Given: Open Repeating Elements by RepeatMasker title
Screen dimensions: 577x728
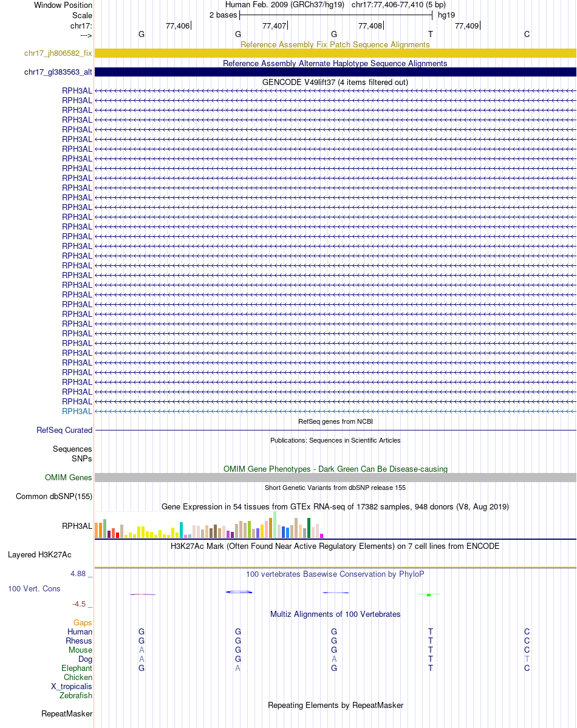Looking at the screenshot, I should click(335, 706).
